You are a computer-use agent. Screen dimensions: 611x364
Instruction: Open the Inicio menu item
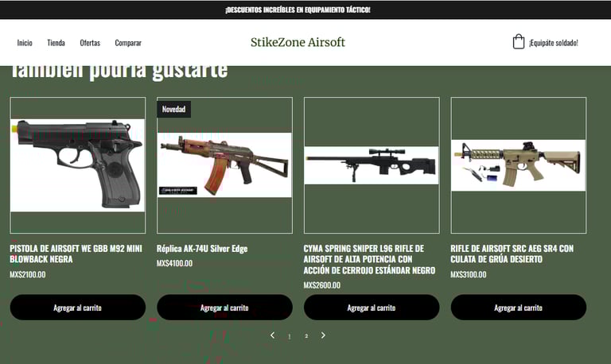[x=25, y=43]
